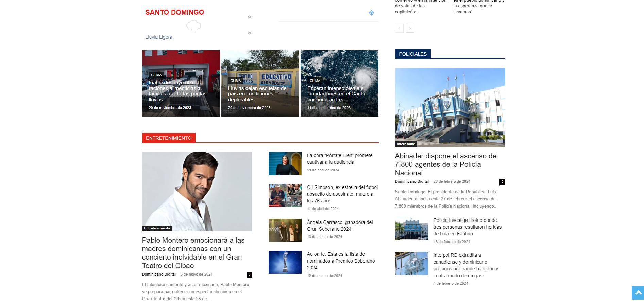Click the weather widget double-down chevron
The height and width of the screenshot is (301, 644).
[250, 33]
